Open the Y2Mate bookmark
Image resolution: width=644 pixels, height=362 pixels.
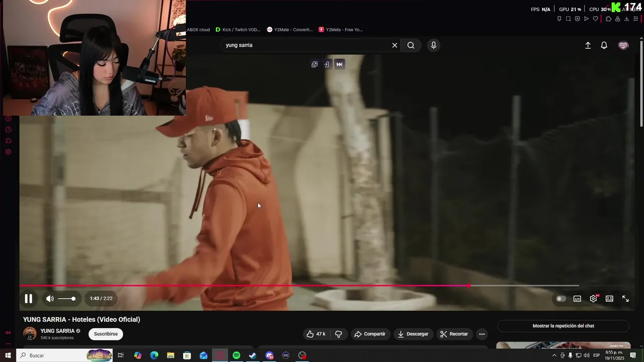pos(290,30)
